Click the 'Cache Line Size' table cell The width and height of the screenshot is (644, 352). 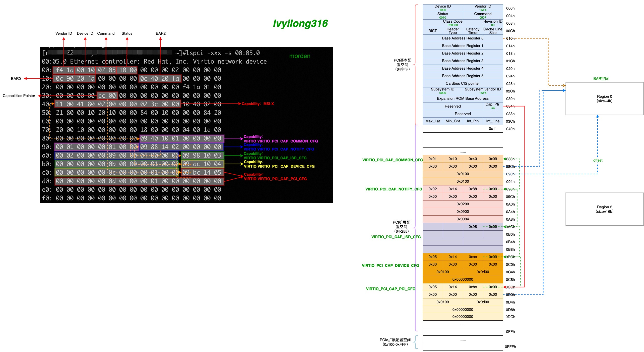pos(493,31)
